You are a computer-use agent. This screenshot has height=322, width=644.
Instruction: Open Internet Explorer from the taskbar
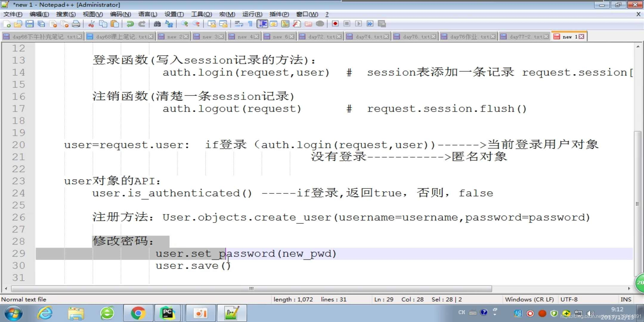pos(45,313)
